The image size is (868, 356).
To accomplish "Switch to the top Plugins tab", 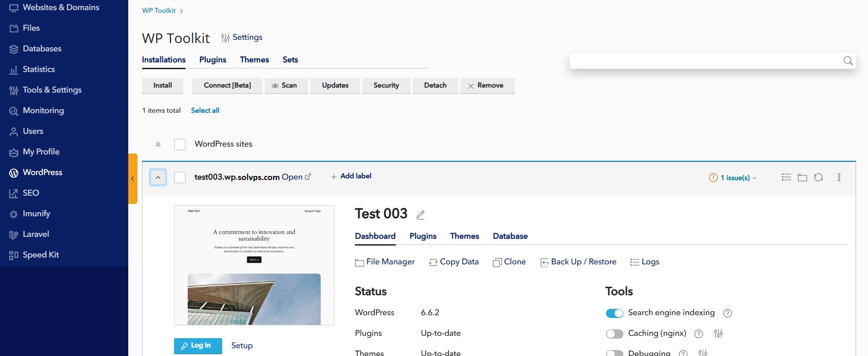I will click(213, 60).
